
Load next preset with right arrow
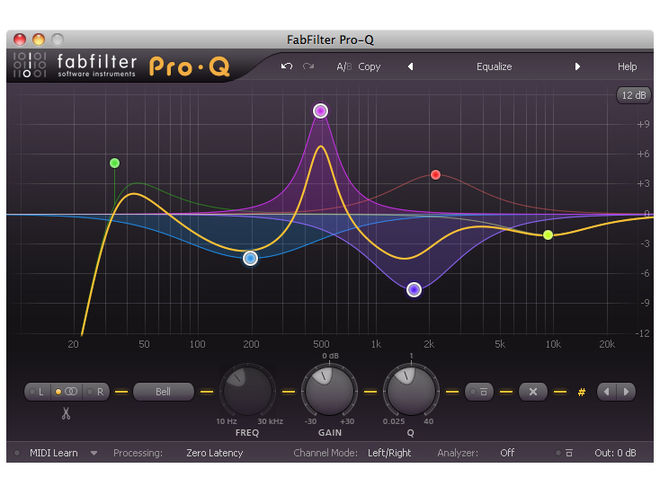click(x=578, y=67)
